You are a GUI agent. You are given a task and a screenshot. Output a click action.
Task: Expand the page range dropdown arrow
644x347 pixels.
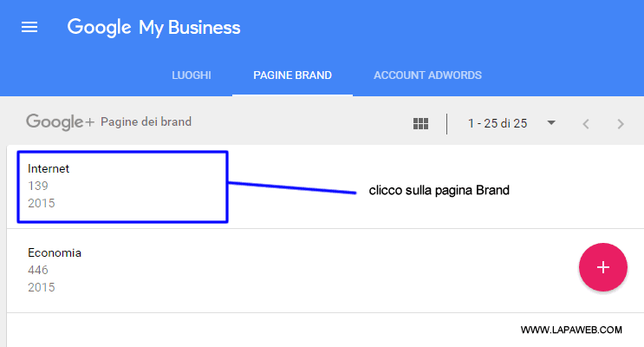[x=551, y=123]
